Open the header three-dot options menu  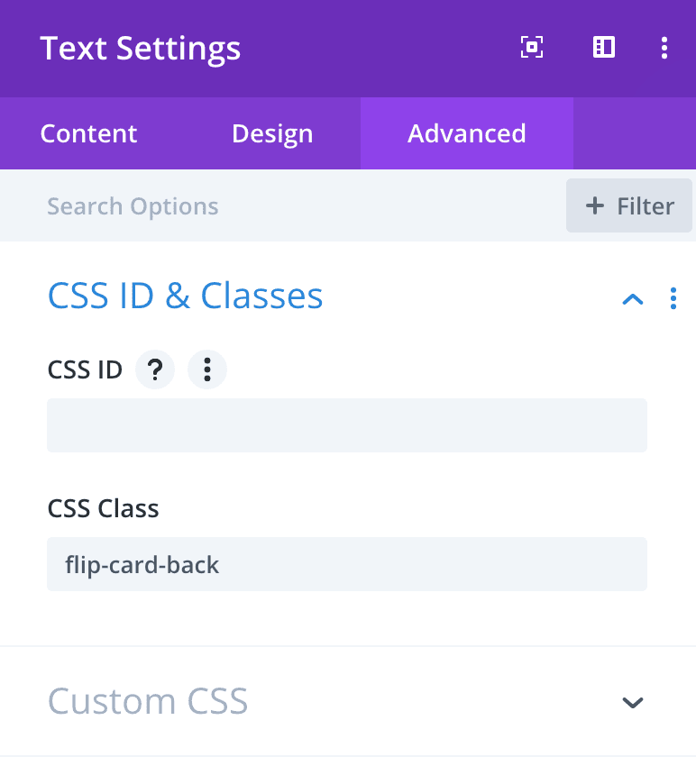click(x=664, y=48)
